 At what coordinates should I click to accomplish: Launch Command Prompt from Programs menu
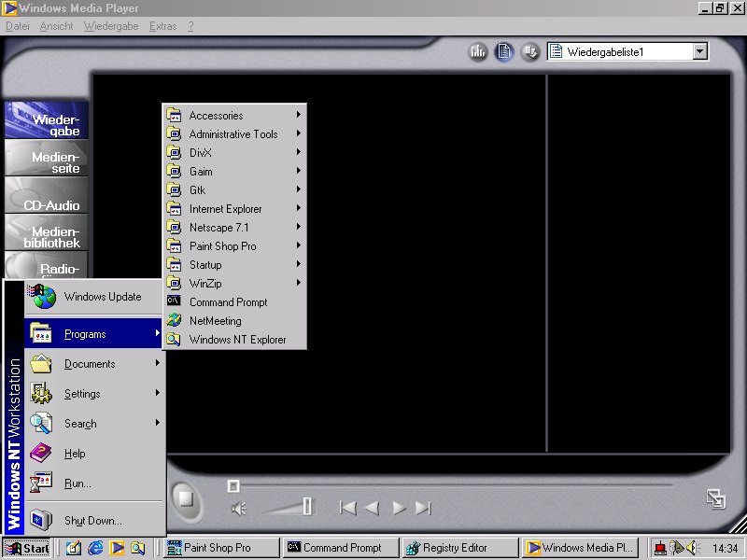tap(228, 302)
